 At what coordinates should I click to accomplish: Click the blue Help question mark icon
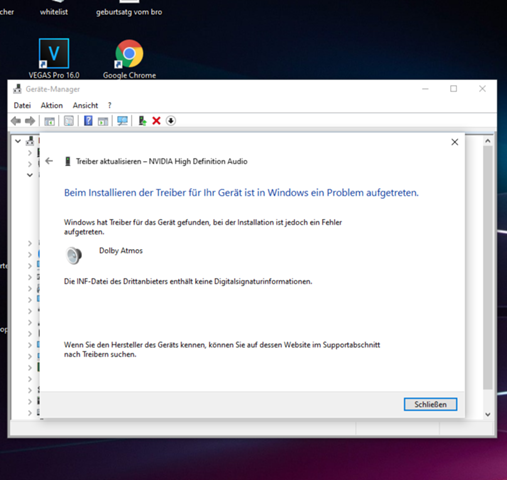(x=88, y=121)
